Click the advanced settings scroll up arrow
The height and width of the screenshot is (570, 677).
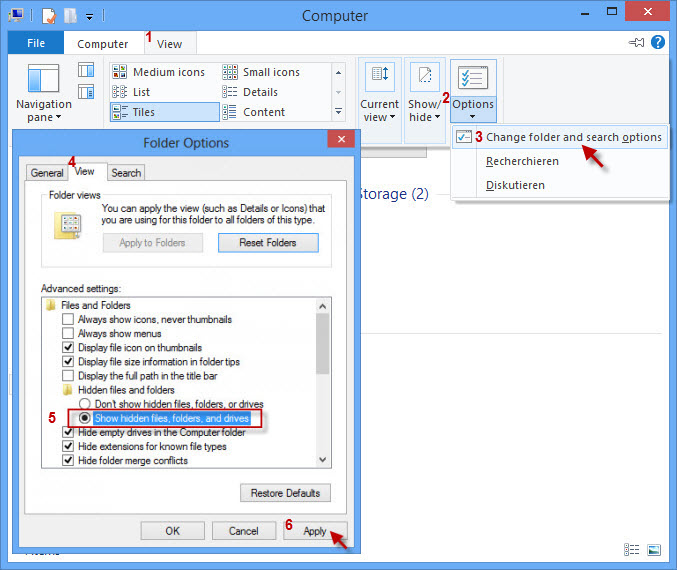[323, 306]
